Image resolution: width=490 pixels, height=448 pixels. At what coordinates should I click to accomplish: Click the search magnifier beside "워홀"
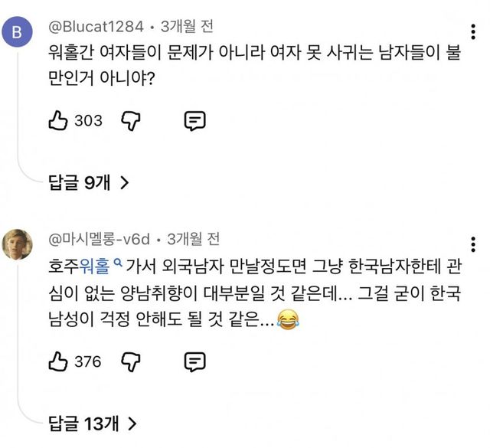click(118, 264)
